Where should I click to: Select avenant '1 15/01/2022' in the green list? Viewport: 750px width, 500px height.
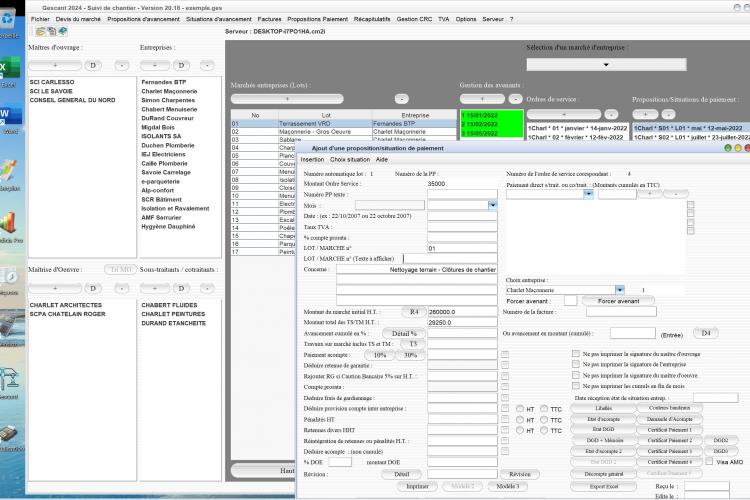click(492, 115)
